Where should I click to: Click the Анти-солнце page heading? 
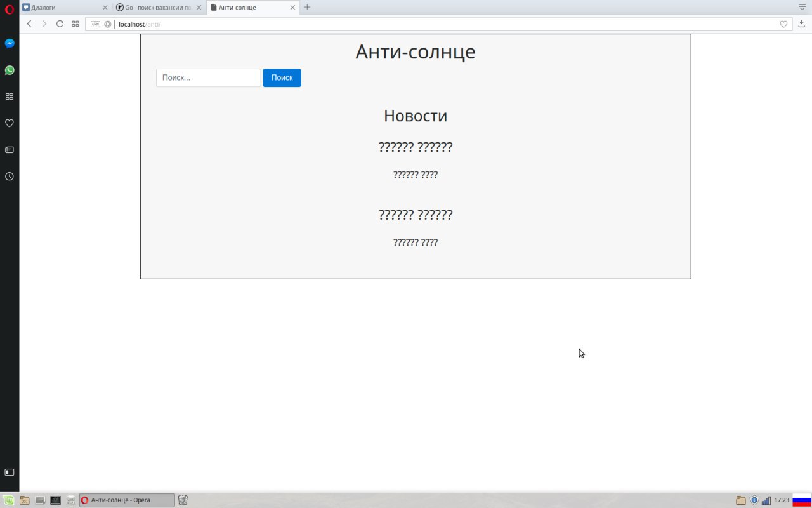click(416, 51)
